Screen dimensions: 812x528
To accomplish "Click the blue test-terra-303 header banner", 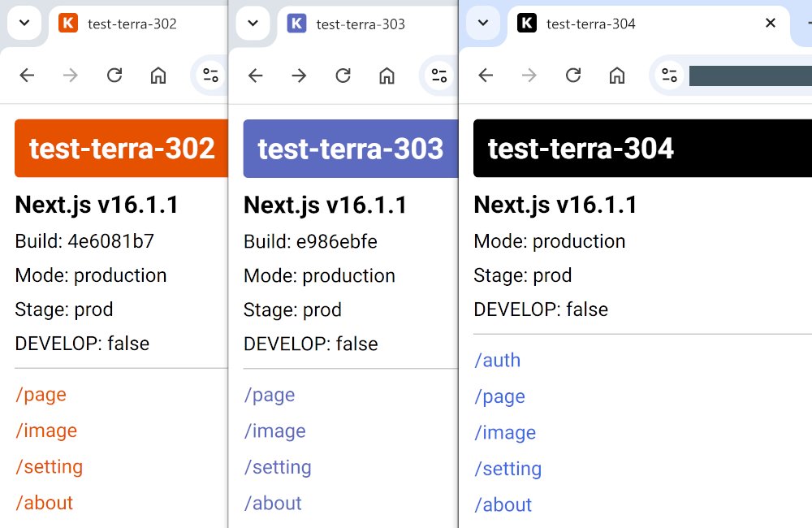I will click(x=351, y=148).
